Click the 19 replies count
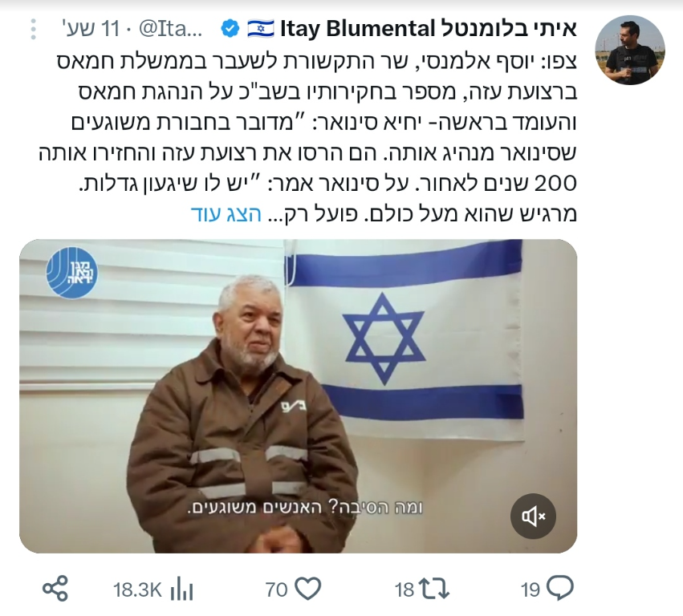 pyautogui.click(x=531, y=590)
